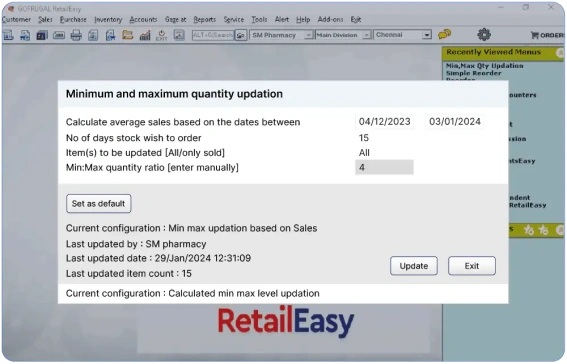Open the Tools menu

(x=259, y=20)
